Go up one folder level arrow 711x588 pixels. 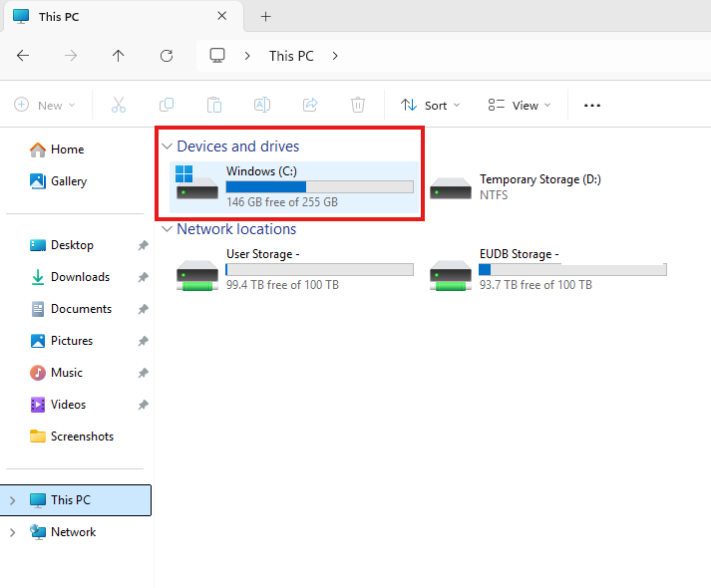point(119,56)
